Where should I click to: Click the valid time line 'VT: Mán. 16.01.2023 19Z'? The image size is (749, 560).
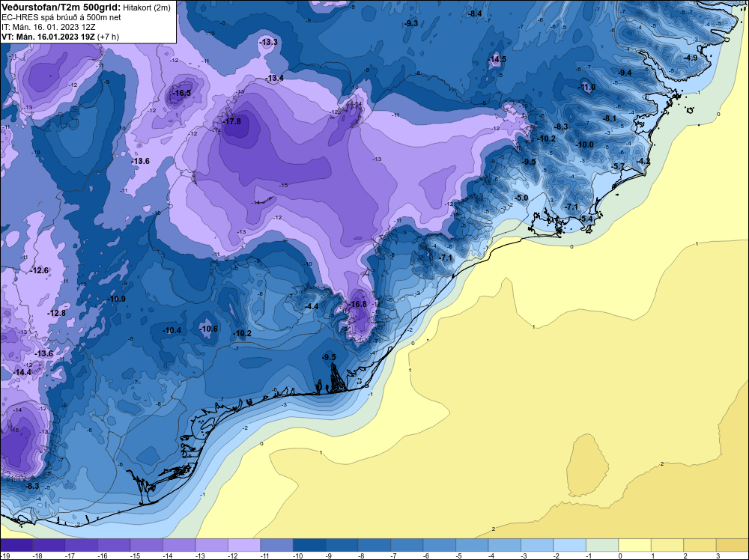pyautogui.click(x=48, y=37)
